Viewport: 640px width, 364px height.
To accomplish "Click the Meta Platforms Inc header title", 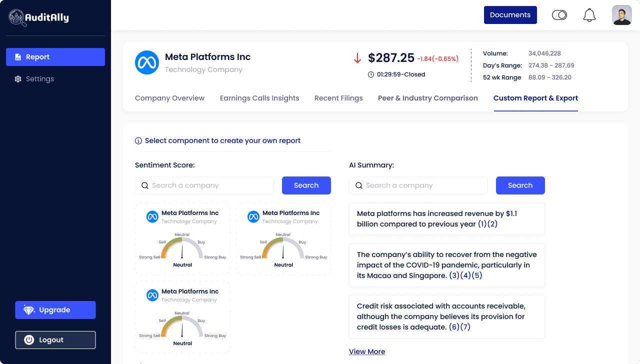I will click(x=208, y=57).
